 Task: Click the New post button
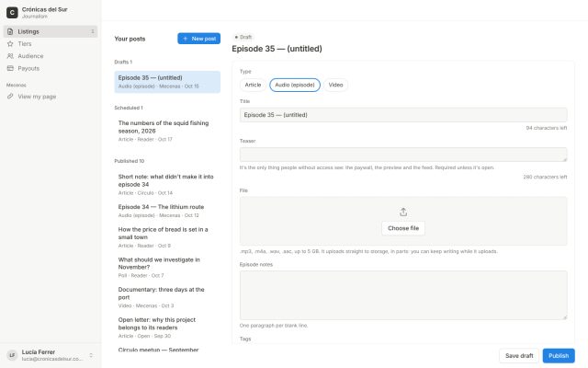(198, 39)
